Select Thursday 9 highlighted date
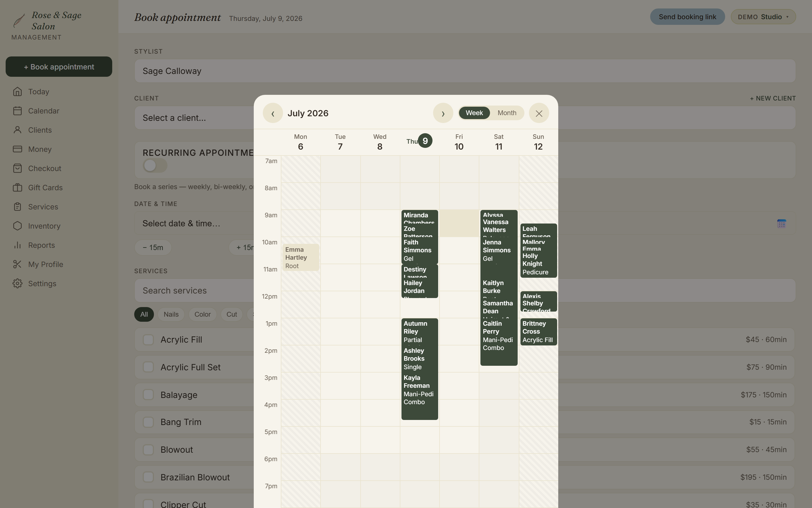This screenshot has width=812, height=508. (425, 141)
